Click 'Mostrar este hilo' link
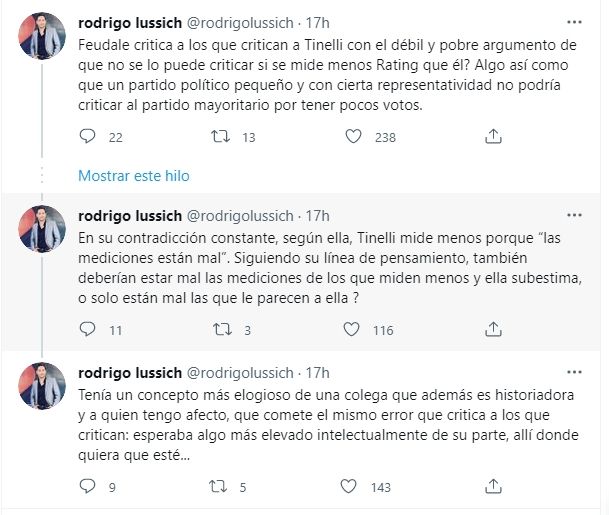The width and height of the screenshot is (609, 515). 133,175
